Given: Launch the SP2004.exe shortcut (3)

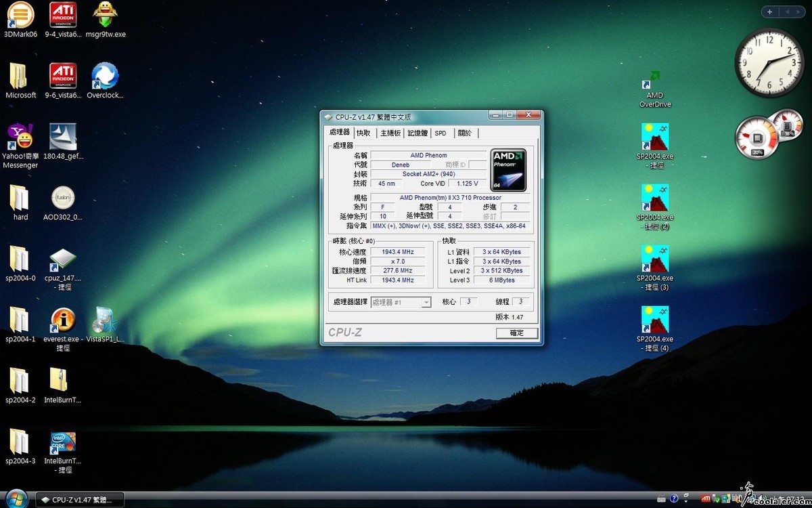Looking at the screenshot, I should 654,267.
